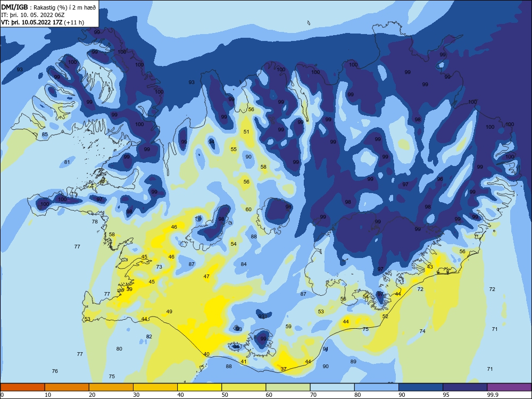
Task: Click the legend tick label 10
Action: click(48, 395)
